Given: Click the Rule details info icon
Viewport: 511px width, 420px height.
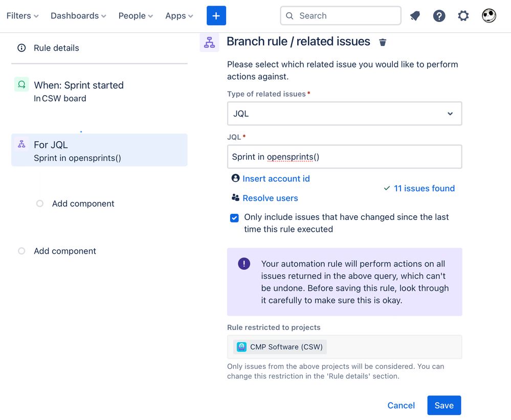Looking at the screenshot, I should click(21, 48).
